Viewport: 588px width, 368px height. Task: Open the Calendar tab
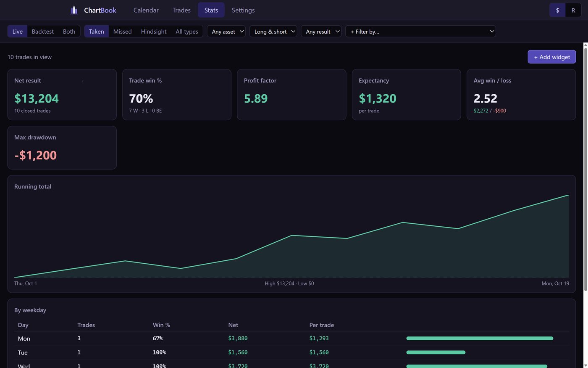pyautogui.click(x=146, y=10)
